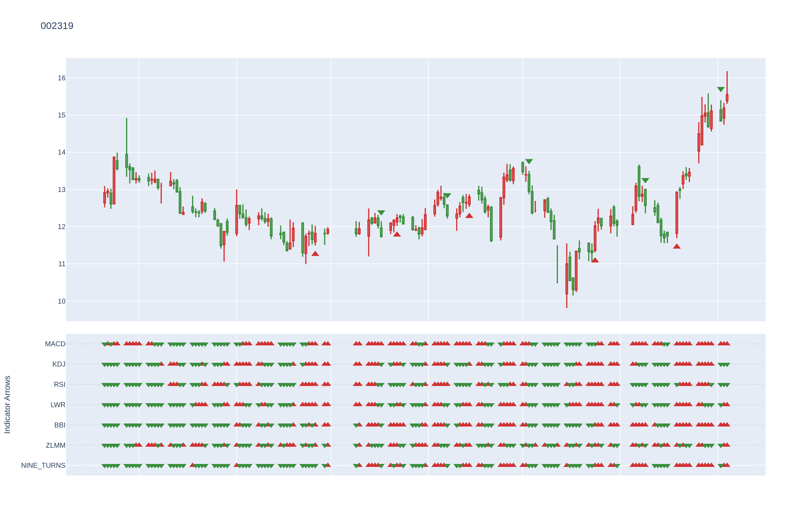Click the BBI indicator label

60,425
